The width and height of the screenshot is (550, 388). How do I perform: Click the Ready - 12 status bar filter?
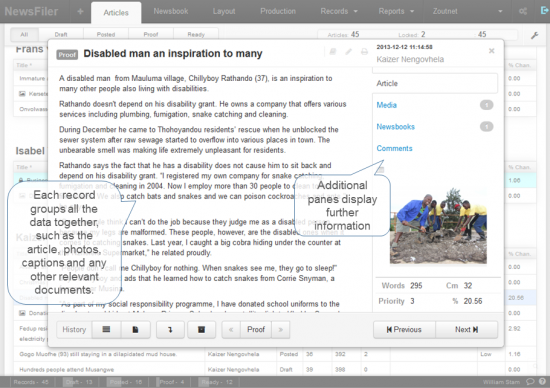point(216,382)
